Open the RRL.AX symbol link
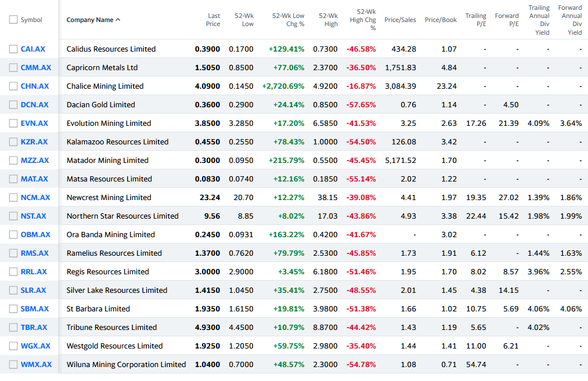 click(34, 271)
